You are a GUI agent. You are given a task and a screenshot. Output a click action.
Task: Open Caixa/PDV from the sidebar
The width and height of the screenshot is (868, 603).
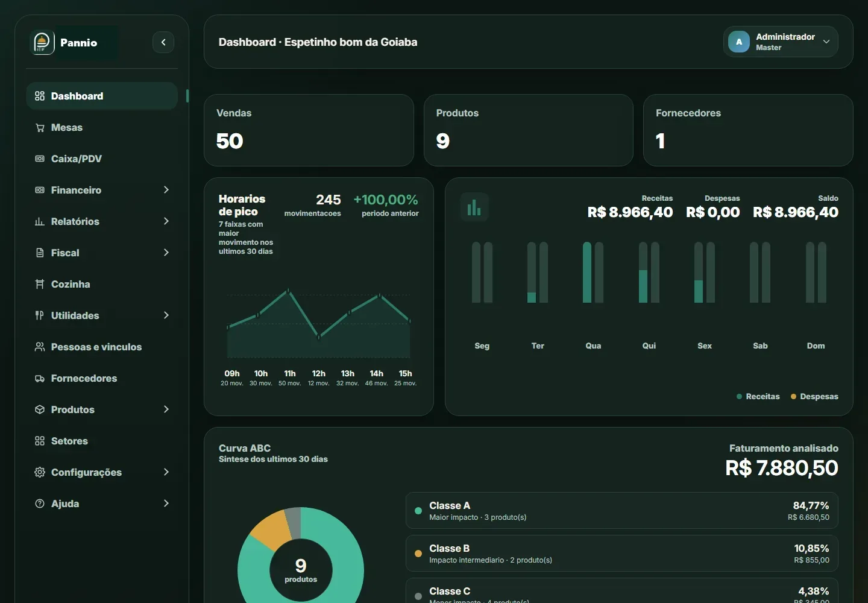tap(102, 159)
